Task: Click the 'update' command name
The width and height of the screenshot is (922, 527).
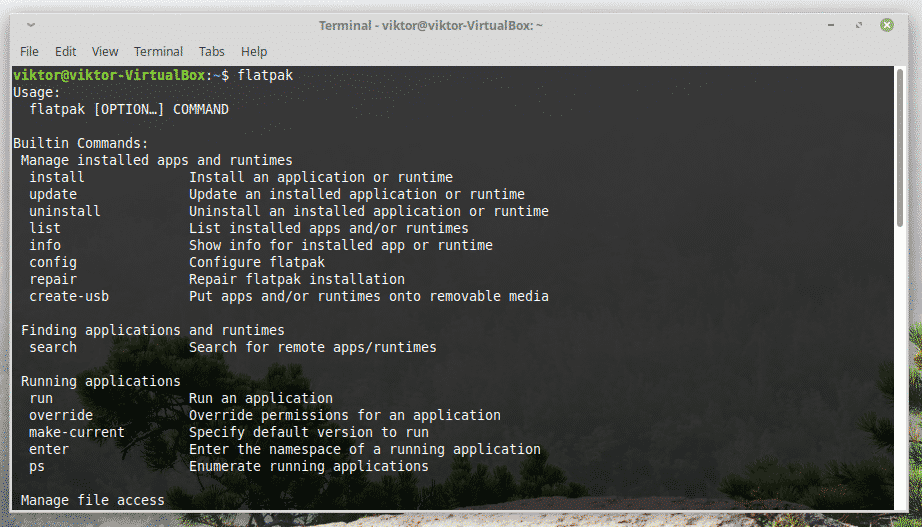Action: pyautogui.click(x=53, y=194)
